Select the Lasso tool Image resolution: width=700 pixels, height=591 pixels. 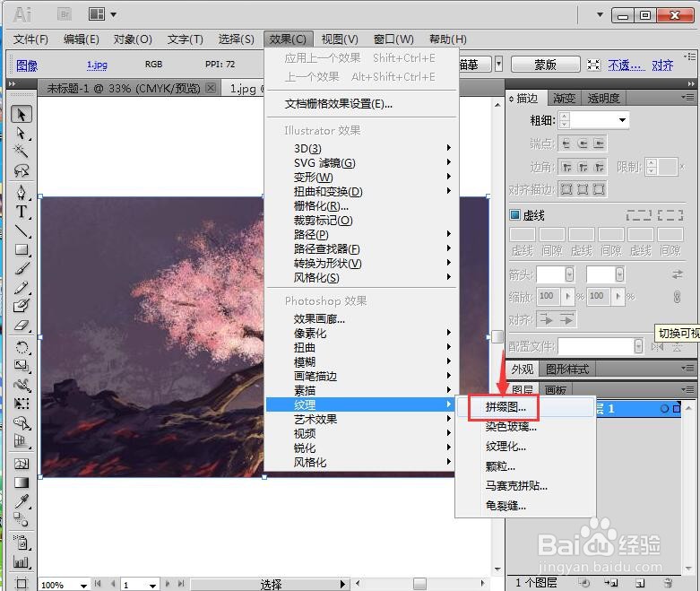(x=21, y=170)
